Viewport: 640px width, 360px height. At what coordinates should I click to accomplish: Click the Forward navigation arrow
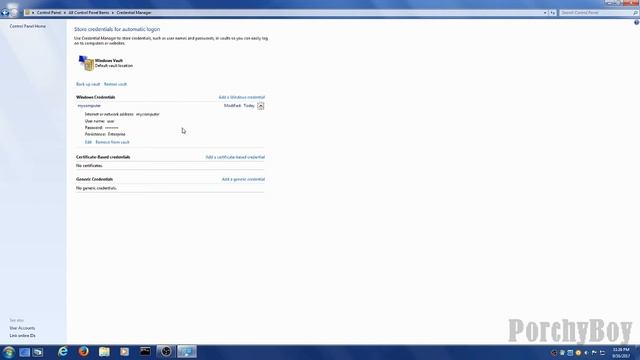[x=14, y=12]
